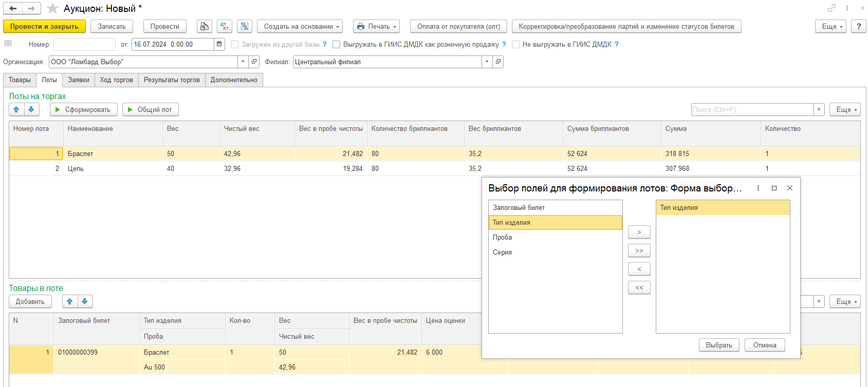Remove selected field with < button
This screenshot has width=868, height=387.
(x=639, y=269)
